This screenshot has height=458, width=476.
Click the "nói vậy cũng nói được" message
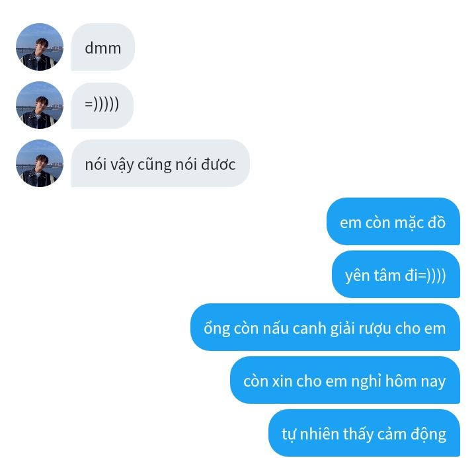tap(160, 163)
